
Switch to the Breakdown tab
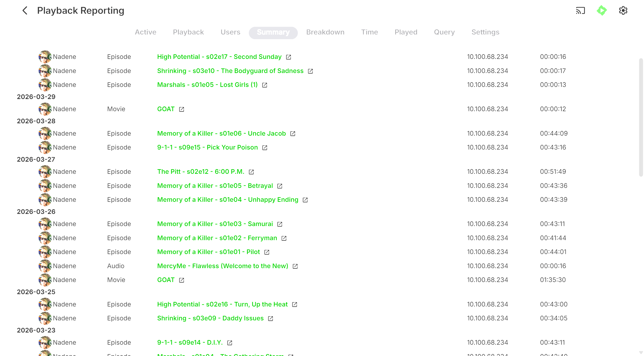(x=325, y=32)
